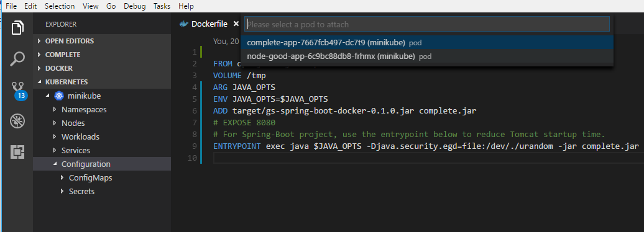Click the Docker whale icon on tab
Screen dimensions: 644x232
pos(184,24)
